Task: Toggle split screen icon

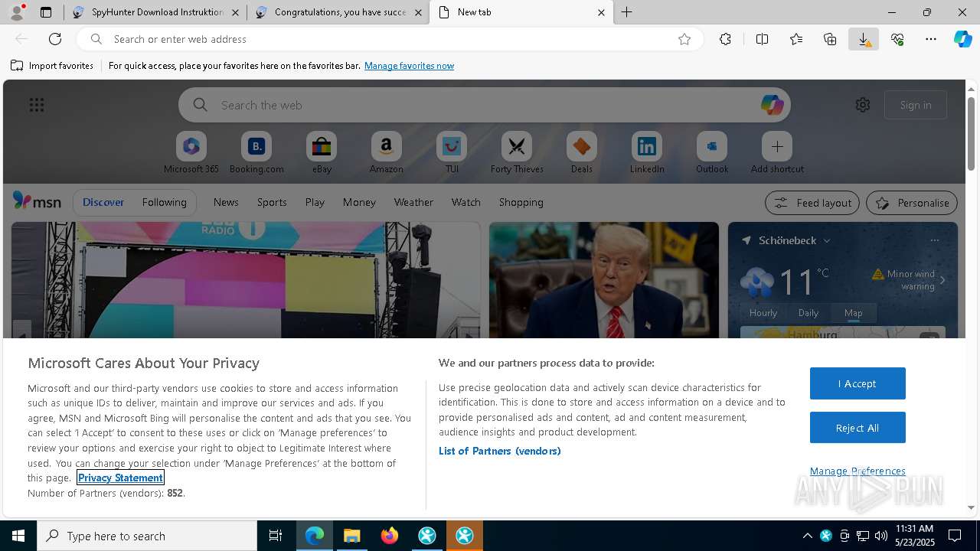Action: pos(762,39)
